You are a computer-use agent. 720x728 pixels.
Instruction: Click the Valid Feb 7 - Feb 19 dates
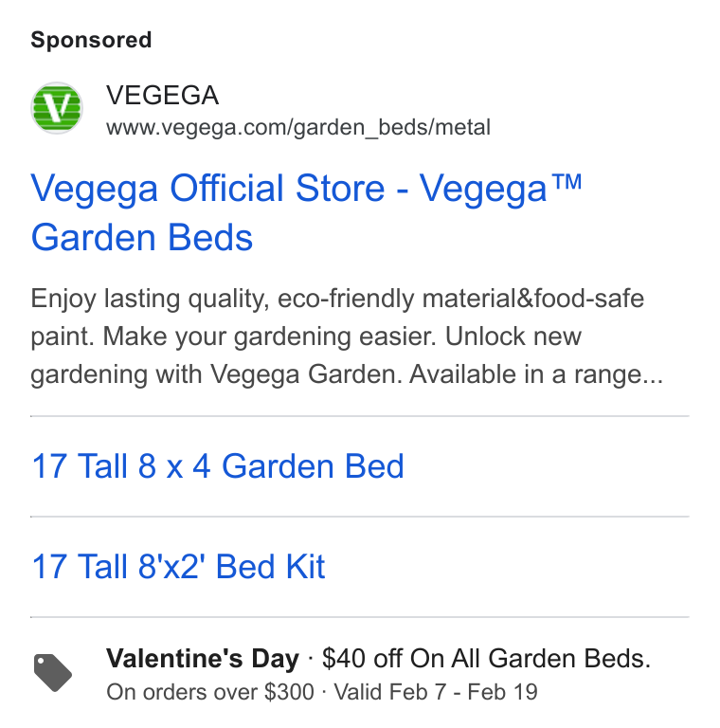(436, 692)
